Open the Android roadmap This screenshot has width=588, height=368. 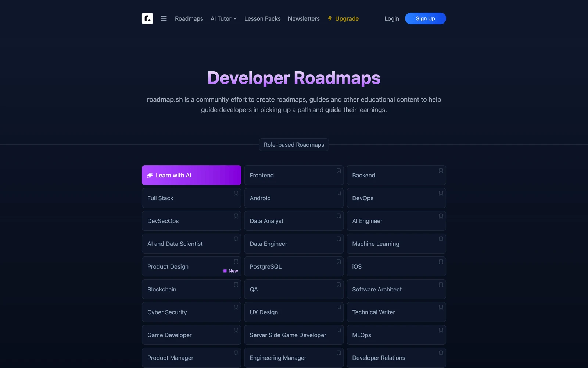tap(294, 198)
